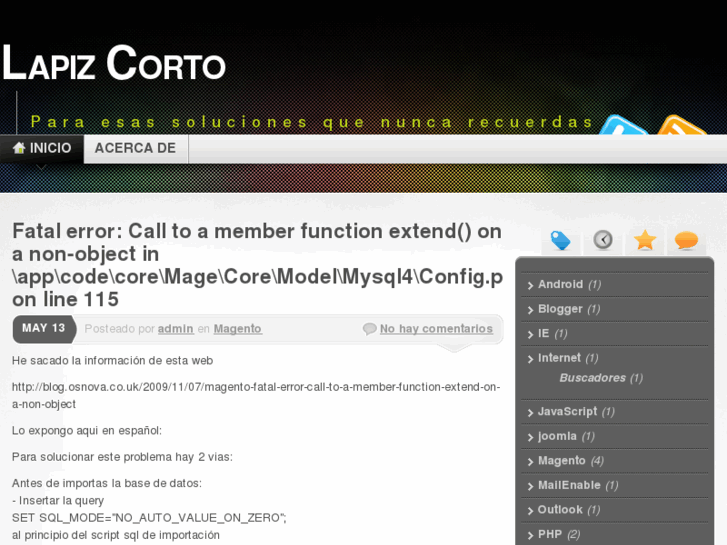This screenshot has width=727, height=545.
Task: Click the admin author link
Action: (176, 329)
